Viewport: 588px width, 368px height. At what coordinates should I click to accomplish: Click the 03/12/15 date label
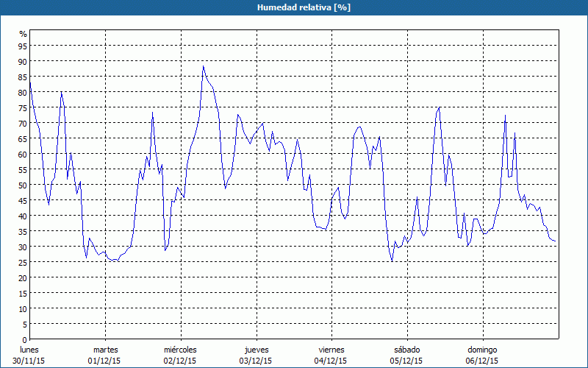click(256, 361)
